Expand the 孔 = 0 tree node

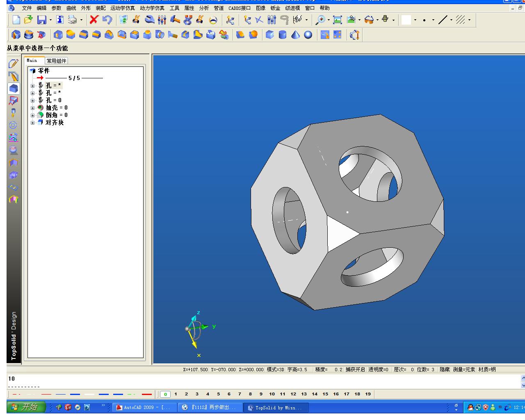[33, 100]
